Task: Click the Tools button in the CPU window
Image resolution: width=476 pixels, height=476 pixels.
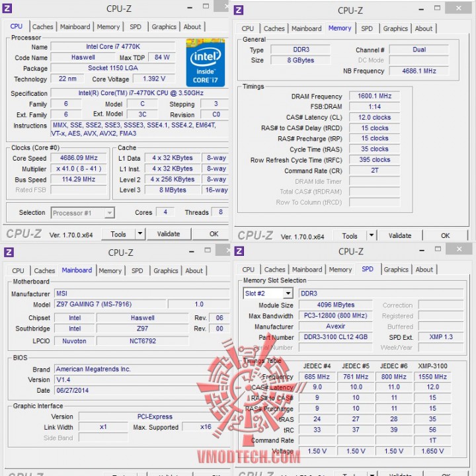Action: coord(118,234)
